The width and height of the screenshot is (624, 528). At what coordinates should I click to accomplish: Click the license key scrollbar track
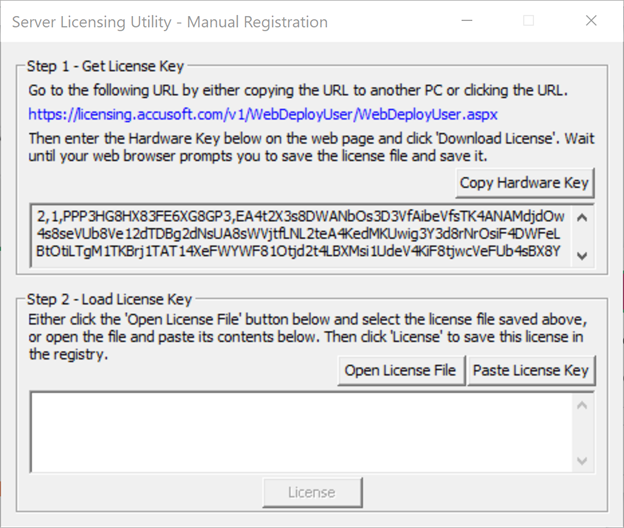click(x=583, y=433)
